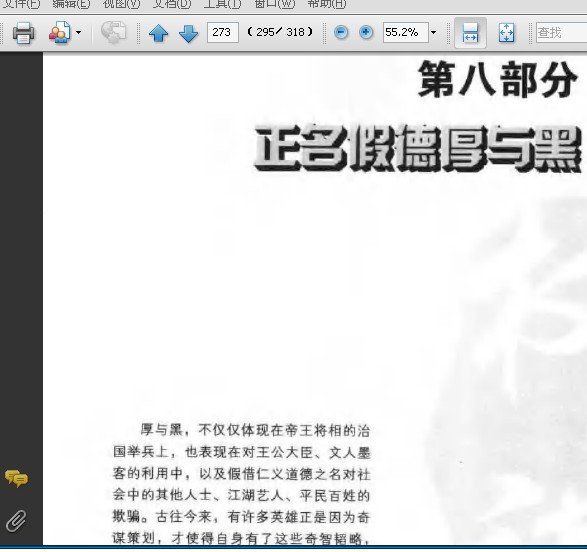
Task: Open the 帮助(H) menu
Action: tap(326, 4)
